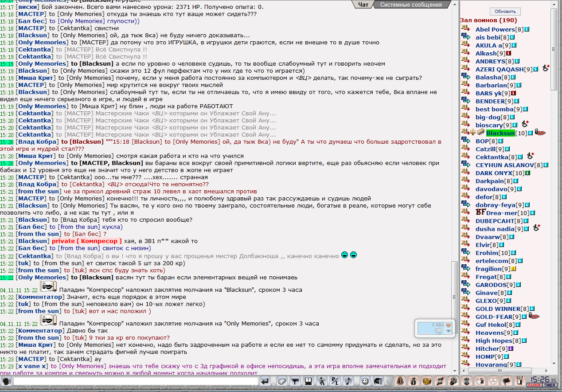Image resolution: width=562 pixels, height=392 pixels.
Task: Click private message arrow beside ais bebi
Action: 465,37
